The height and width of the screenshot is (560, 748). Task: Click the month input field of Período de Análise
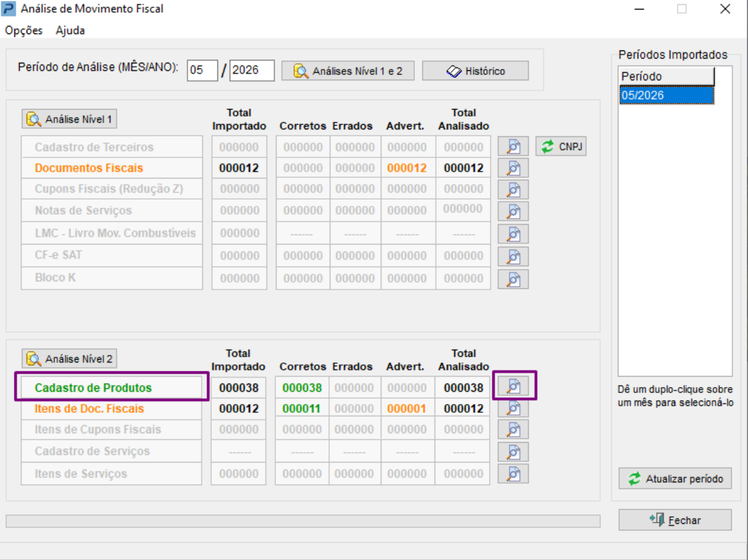point(202,71)
